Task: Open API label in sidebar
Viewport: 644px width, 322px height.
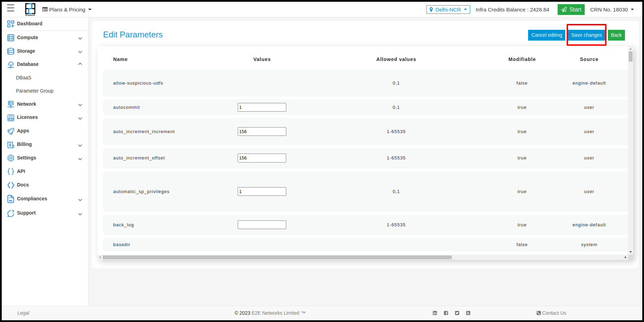Action: tap(21, 171)
